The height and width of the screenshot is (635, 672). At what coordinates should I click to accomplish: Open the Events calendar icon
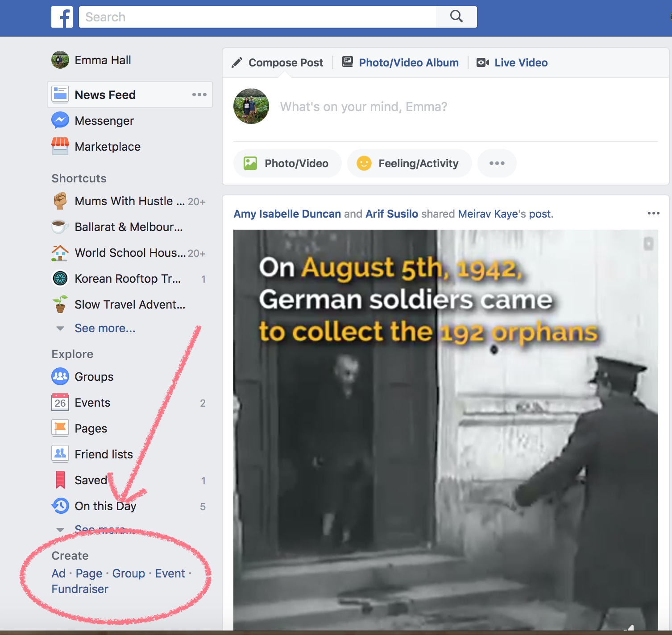tap(60, 402)
